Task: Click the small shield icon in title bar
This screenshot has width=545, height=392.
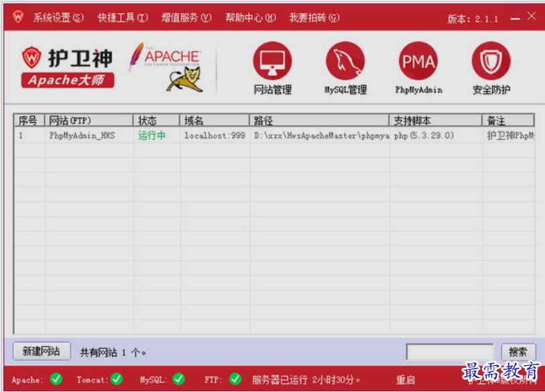Action: click(18, 16)
